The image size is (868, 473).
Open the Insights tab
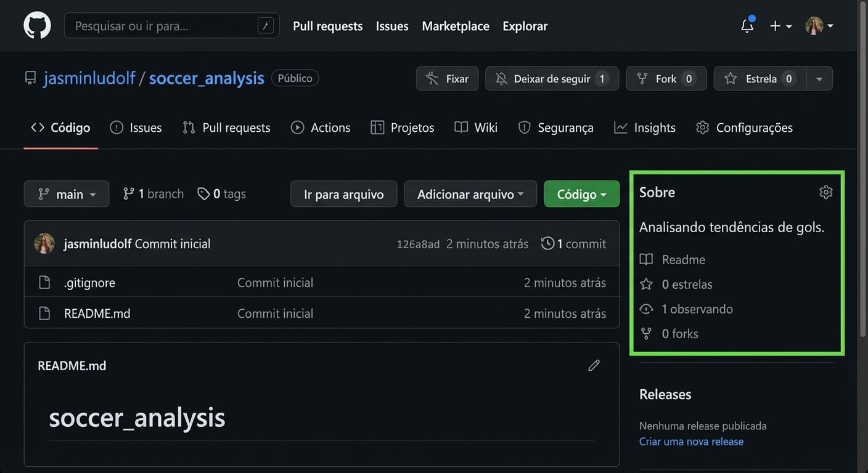point(645,127)
